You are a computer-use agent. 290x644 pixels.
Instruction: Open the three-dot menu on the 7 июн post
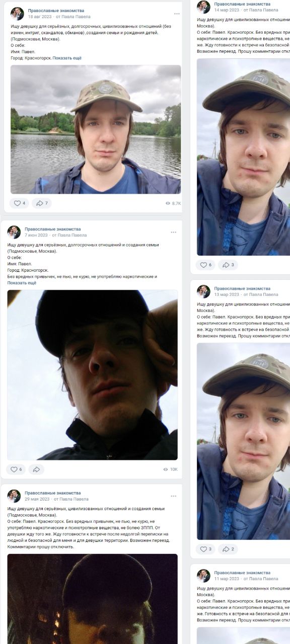click(173, 232)
